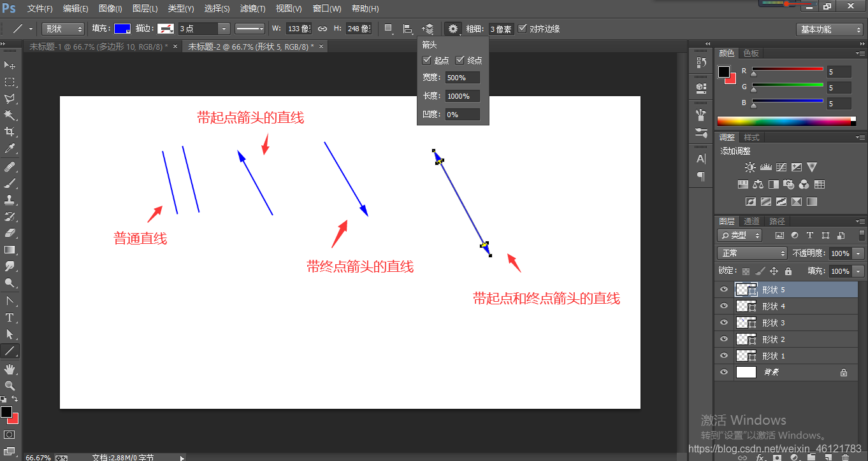Open the stroke width 3点 dropdown
Image resolution: width=868 pixels, height=461 pixels.
click(x=224, y=29)
